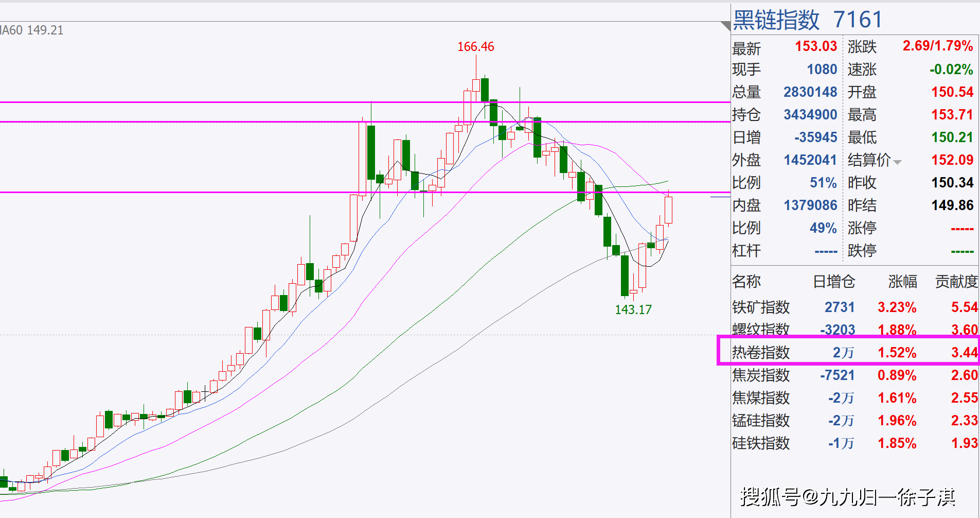Click the 日增 value -35945
This screenshot has height=518, width=980.
tap(816, 137)
